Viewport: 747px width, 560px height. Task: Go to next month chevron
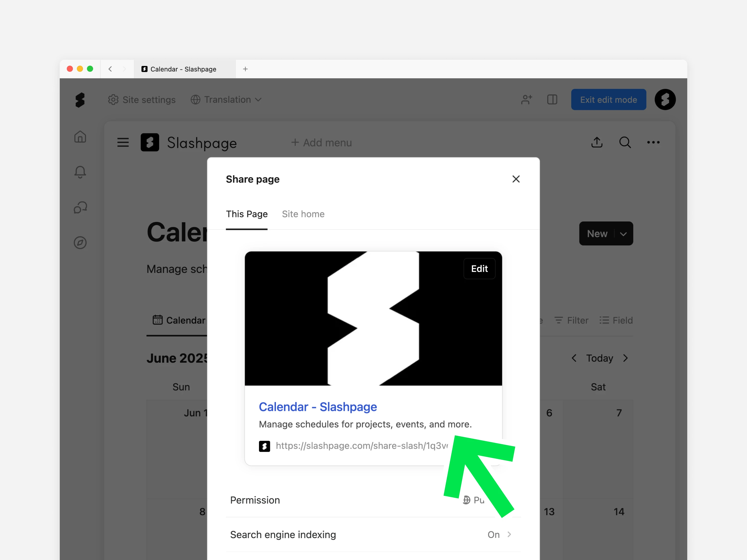pyautogui.click(x=625, y=358)
